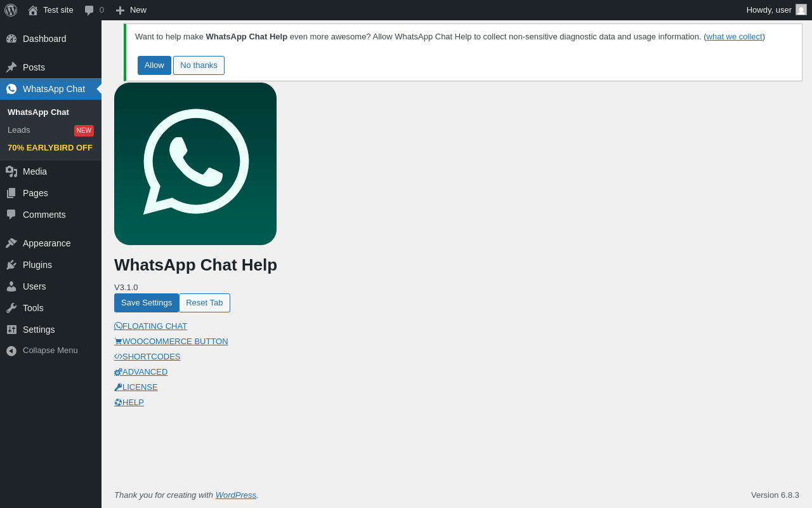Click the 'Howdy, user' account text

[x=769, y=10]
